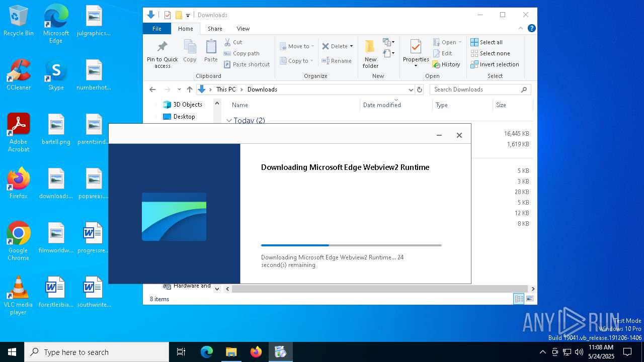This screenshot has width=644, height=362.
Task: Switch to the Share tab
Action: [x=215, y=29]
